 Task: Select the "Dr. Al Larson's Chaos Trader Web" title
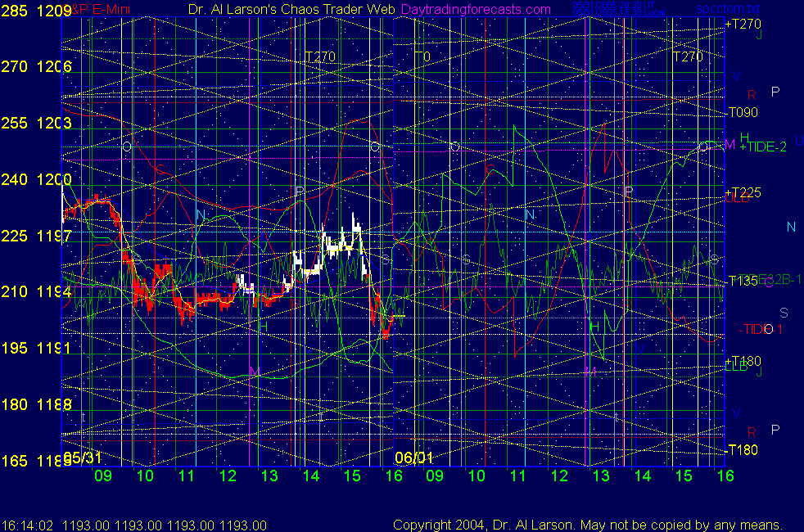coord(291,10)
